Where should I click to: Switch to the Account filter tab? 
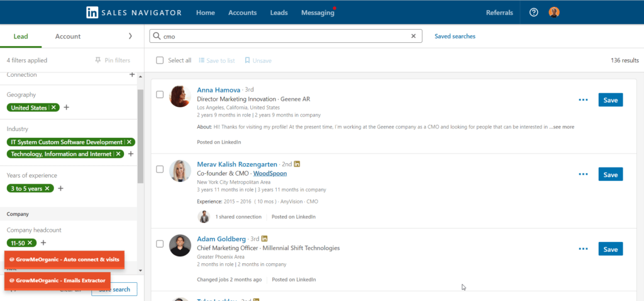point(68,36)
